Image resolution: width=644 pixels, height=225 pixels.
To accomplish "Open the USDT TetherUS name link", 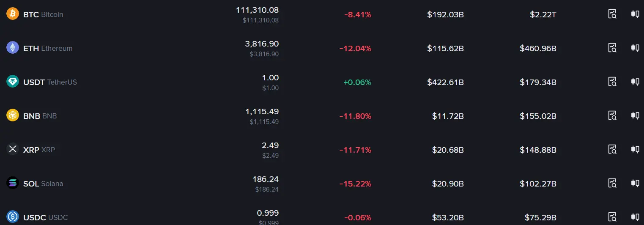I will pos(50,82).
